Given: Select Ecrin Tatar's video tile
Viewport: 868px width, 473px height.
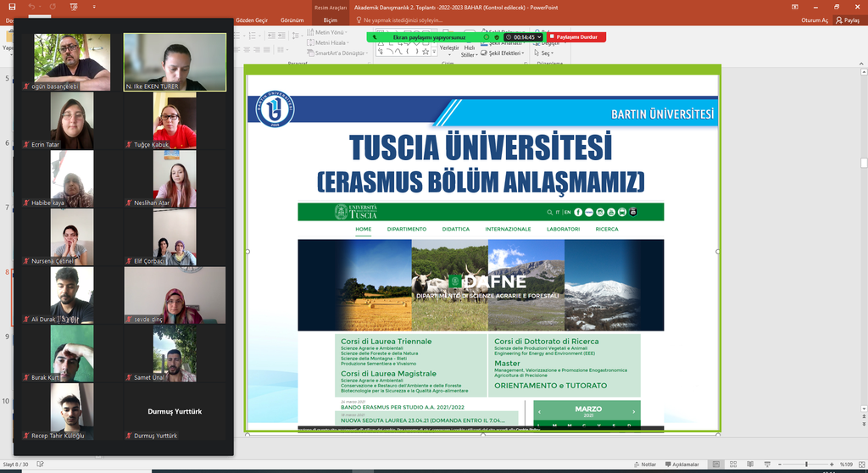Looking at the screenshot, I should [x=72, y=120].
